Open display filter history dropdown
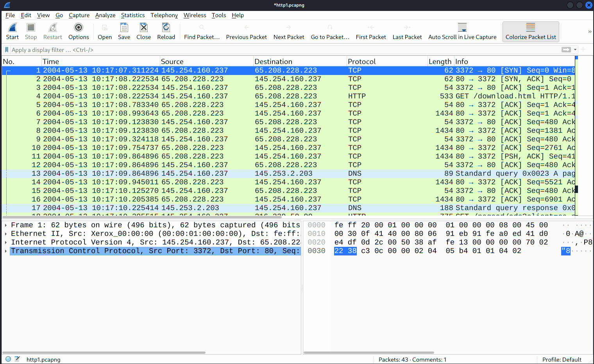Screen dimensions: 594x364 (x=575, y=50)
